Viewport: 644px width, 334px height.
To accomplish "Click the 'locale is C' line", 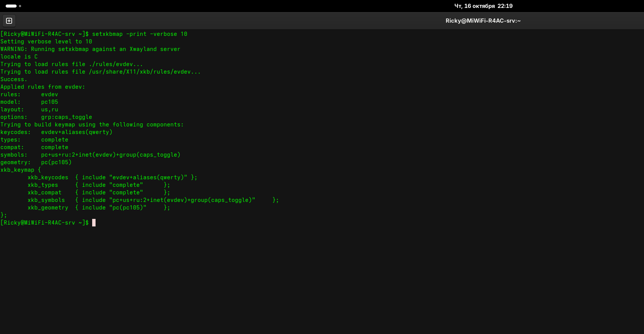I will point(19,57).
